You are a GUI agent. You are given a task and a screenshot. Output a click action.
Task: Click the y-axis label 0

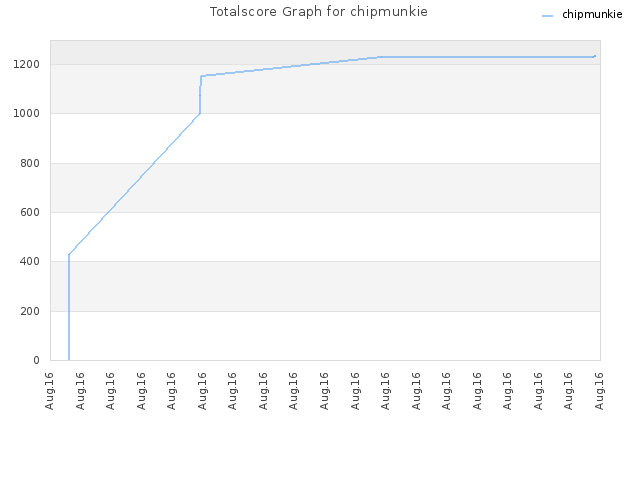[36, 360]
